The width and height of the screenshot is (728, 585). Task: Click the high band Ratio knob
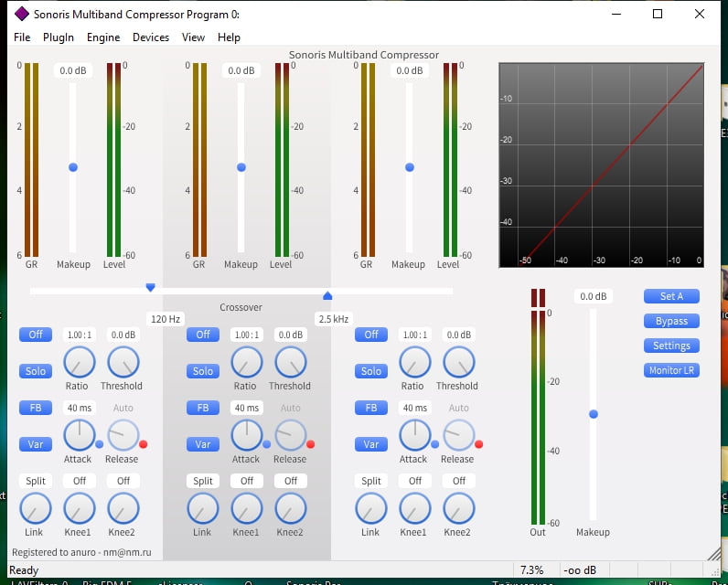tap(414, 362)
